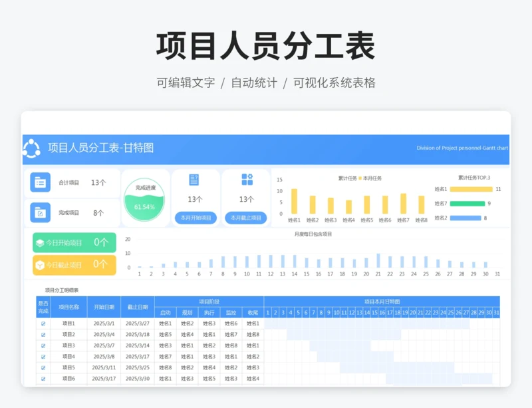Click 项目6 start date 2025/3/17
Screen dimensions: 532x408
click(x=104, y=379)
